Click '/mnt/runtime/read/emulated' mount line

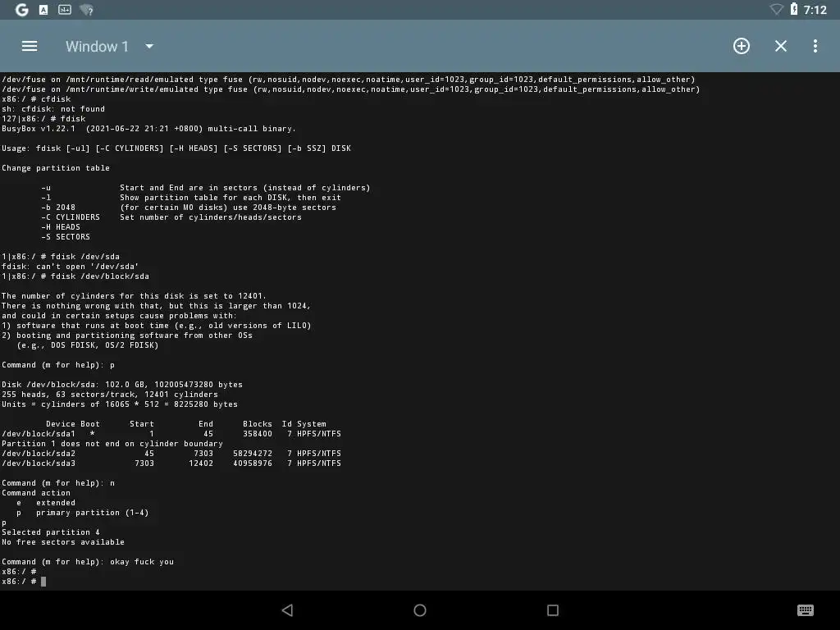[x=348, y=80]
